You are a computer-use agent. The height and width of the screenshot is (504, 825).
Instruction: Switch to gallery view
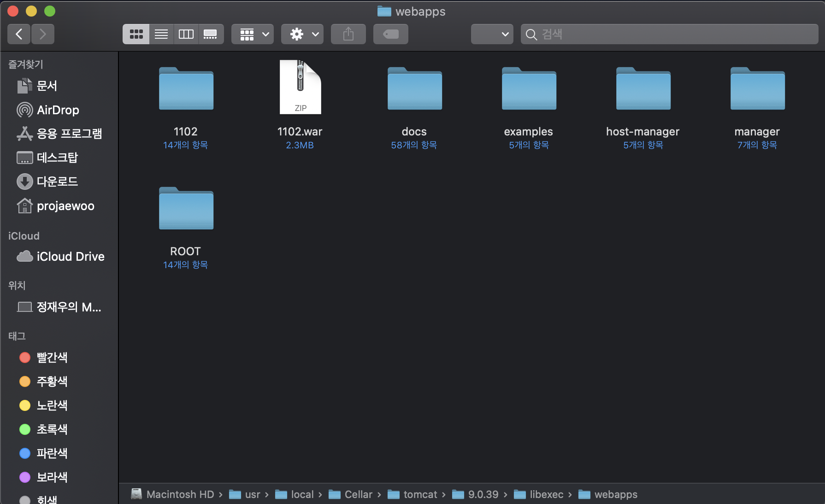[x=211, y=34]
